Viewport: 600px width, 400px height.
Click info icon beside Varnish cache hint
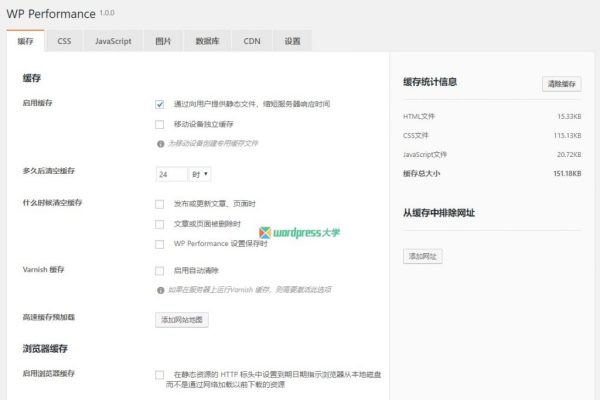pos(160,290)
